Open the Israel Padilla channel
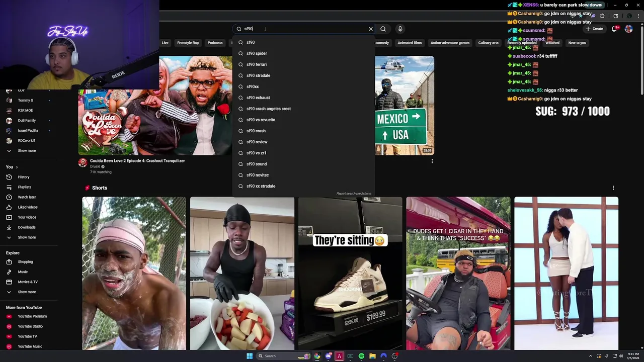Viewport: 644px width, 362px height. click(29, 130)
